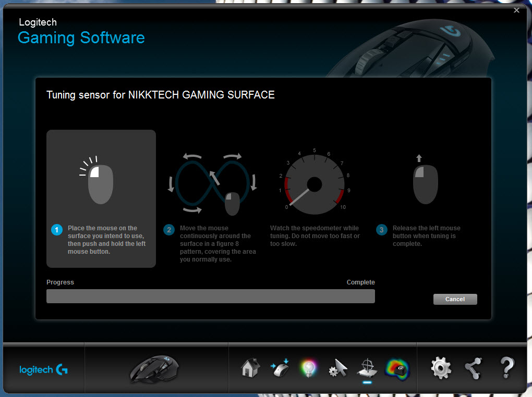This screenshot has height=397, width=532.
Task: Click the step 2 number badge
Action: tap(169, 230)
